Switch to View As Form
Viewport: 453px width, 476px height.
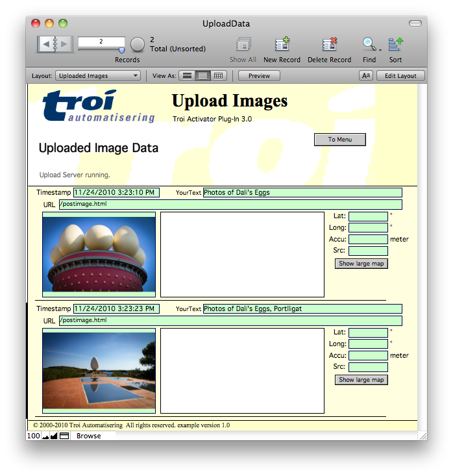(x=187, y=75)
